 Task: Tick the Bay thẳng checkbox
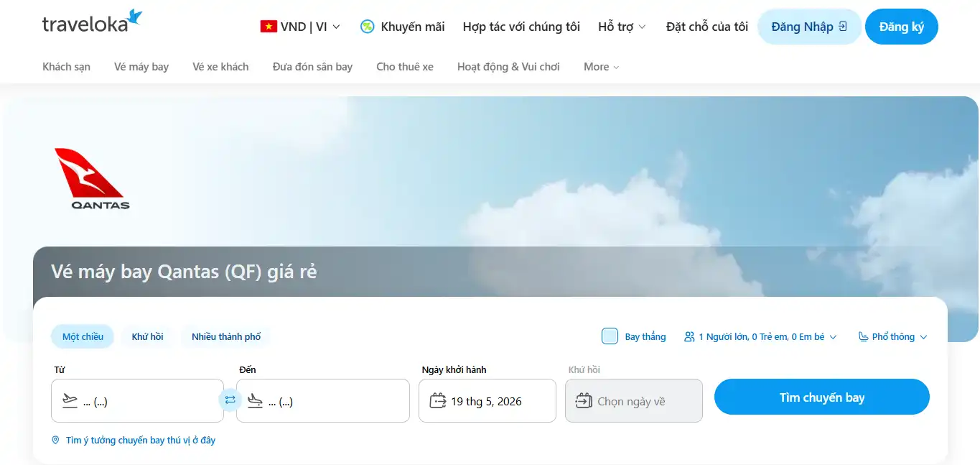[x=610, y=336]
